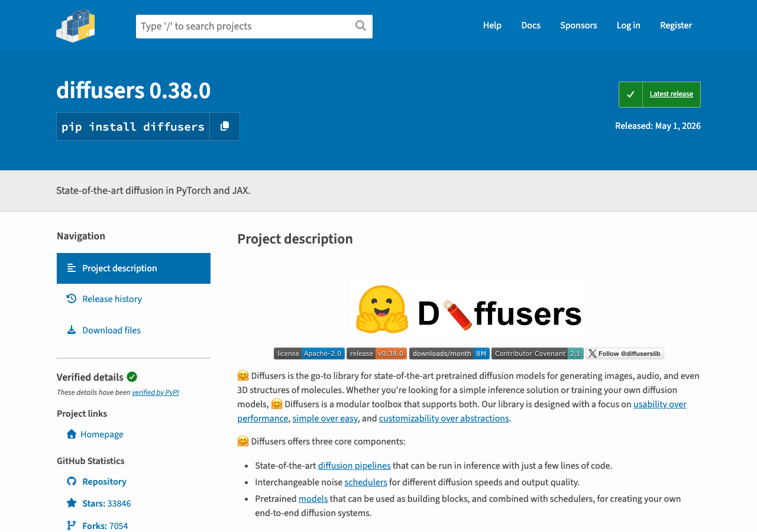The image size is (757, 532).
Task: Click the Download files arrow icon
Action: point(72,330)
